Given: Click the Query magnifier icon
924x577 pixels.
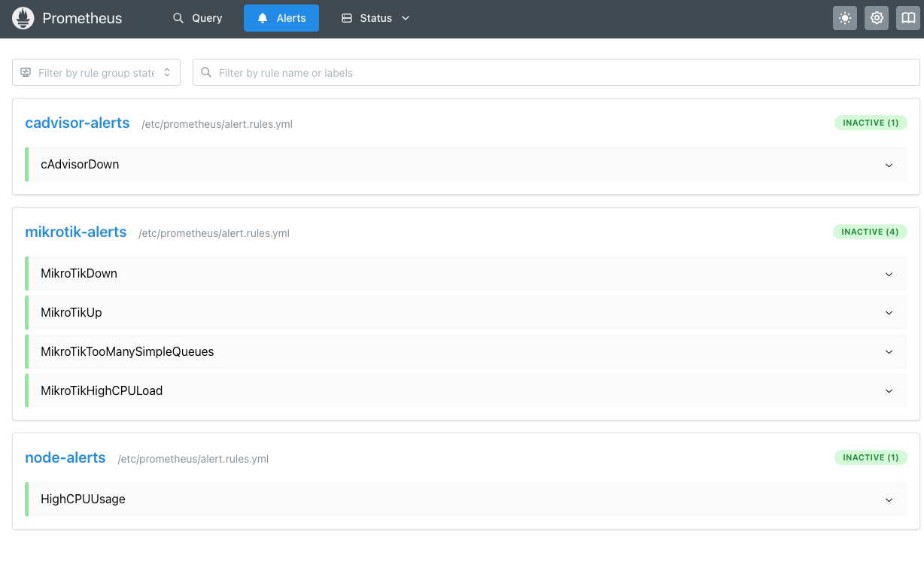Looking at the screenshot, I should click(x=178, y=18).
